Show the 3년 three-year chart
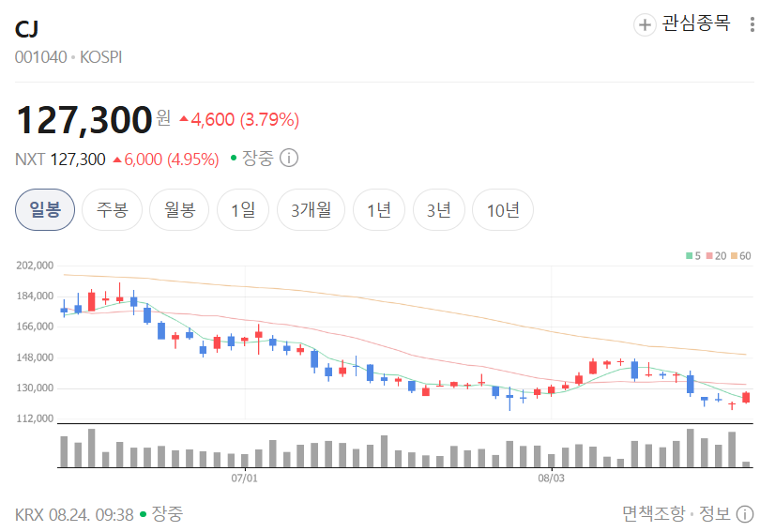 pos(439,209)
